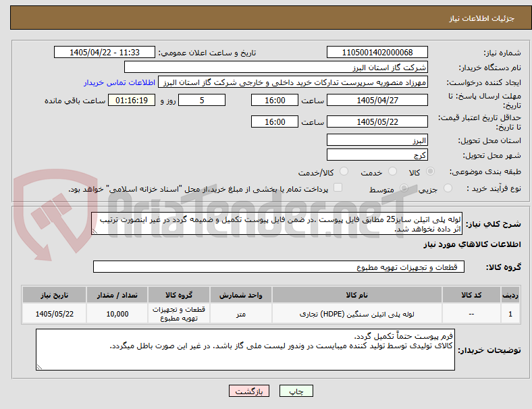532x409 pixels.
Task: Select the جزیی purchase type radio
Action: tap(448, 188)
